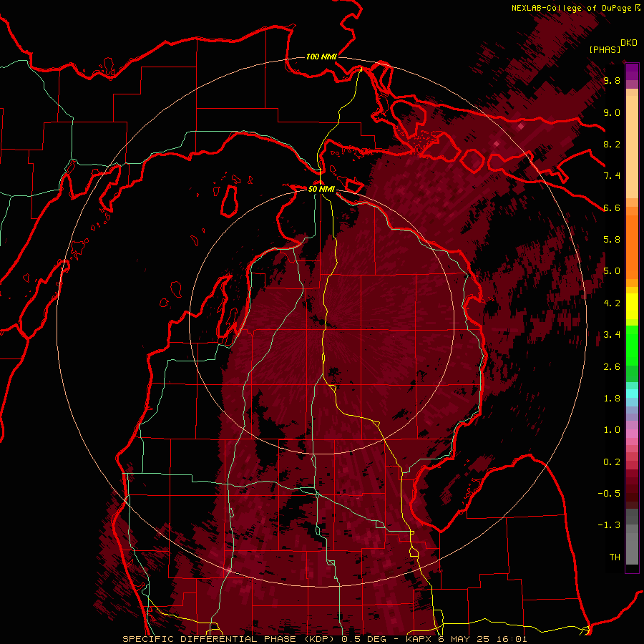This screenshot has height=644, width=644.
Task: Click the 3.4 scale value
Action: tap(612, 335)
